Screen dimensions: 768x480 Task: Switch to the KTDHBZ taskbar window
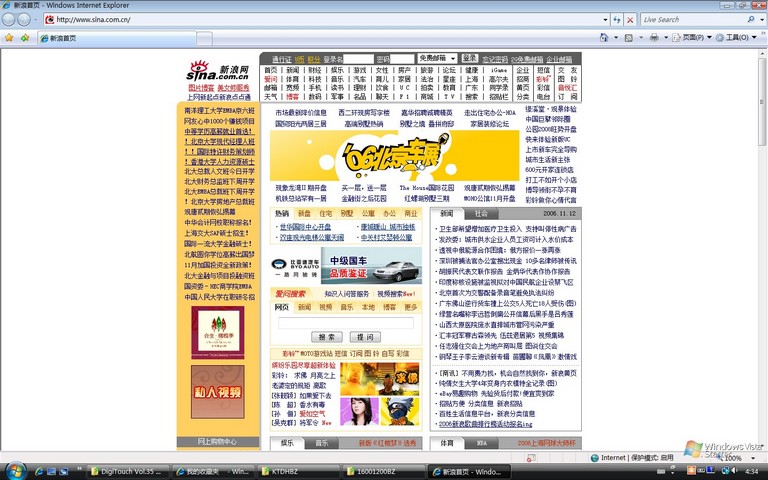(297, 472)
